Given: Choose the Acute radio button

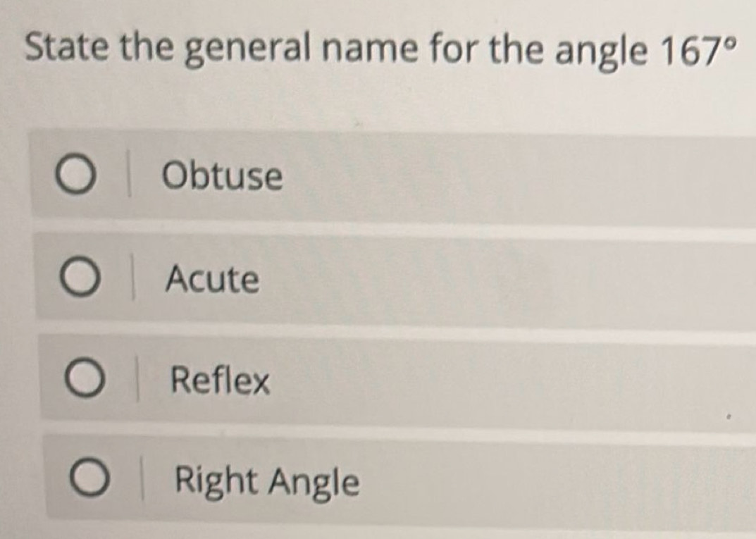Looking at the screenshot, I should 80,280.
